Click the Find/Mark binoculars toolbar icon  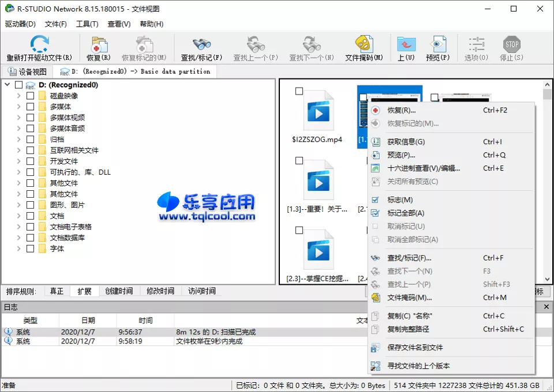(x=201, y=45)
